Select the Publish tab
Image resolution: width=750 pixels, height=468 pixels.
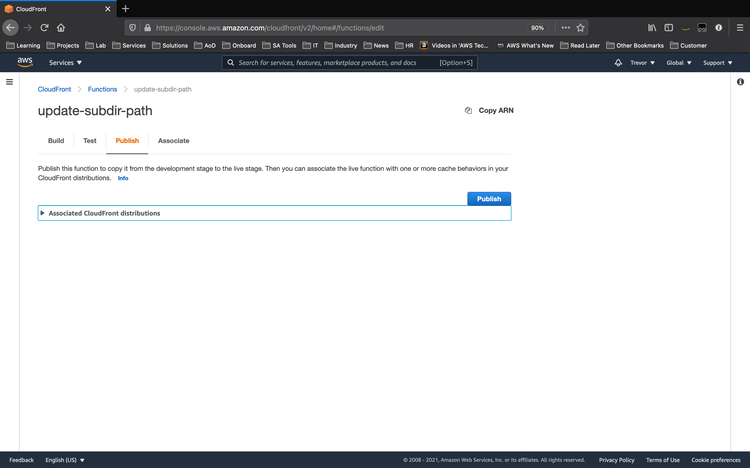pyautogui.click(x=127, y=141)
